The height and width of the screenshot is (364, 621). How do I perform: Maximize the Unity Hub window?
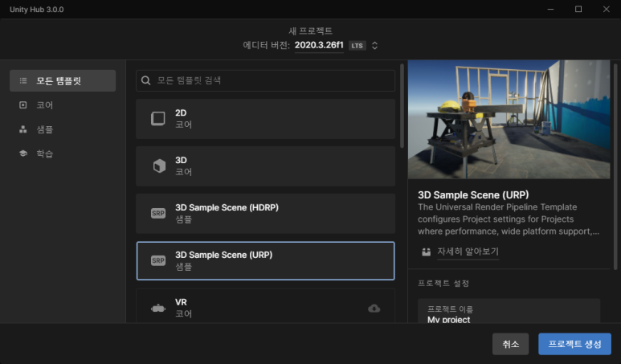(578, 9)
